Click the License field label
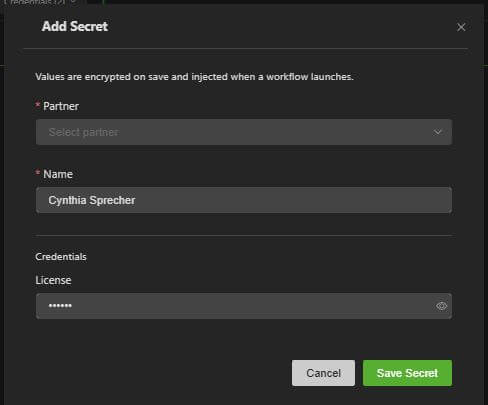 pyautogui.click(x=53, y=280)
